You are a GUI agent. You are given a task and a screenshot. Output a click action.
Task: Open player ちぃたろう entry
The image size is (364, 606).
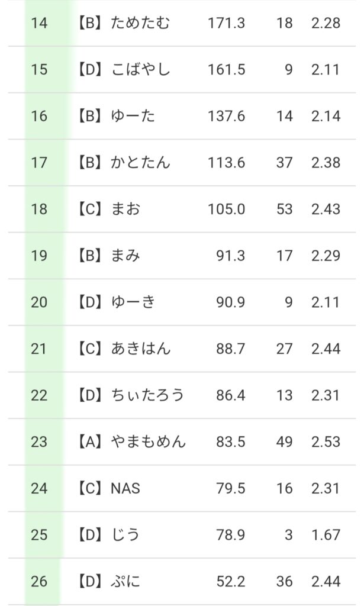pyautogui.click(x=147, y=395)
